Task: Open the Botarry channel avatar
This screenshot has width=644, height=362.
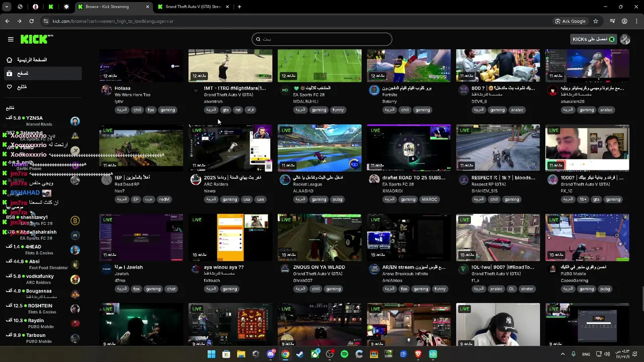Action: click(374, 90)
